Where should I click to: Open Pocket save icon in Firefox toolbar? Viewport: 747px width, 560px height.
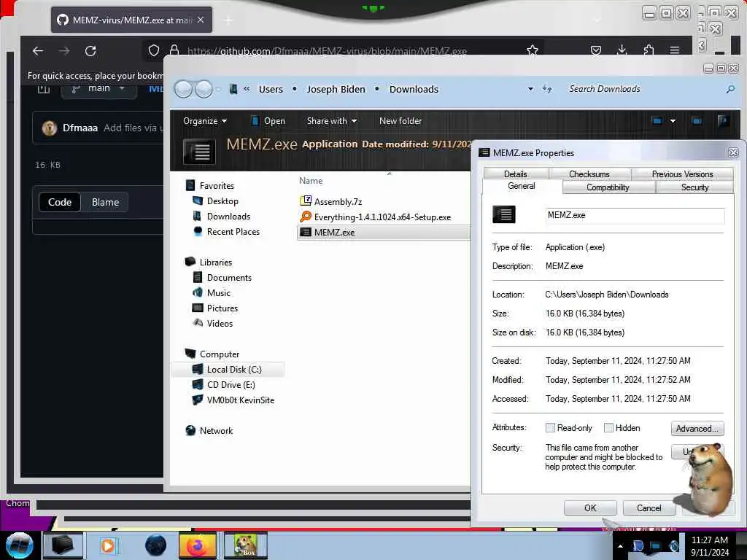[x=595, y=50]
